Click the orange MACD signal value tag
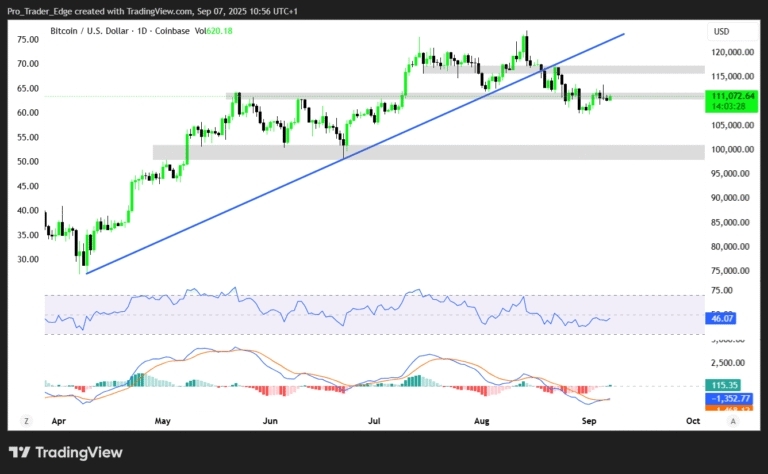Viewport: 768px width, 474px height. click(x=728, y=408)
